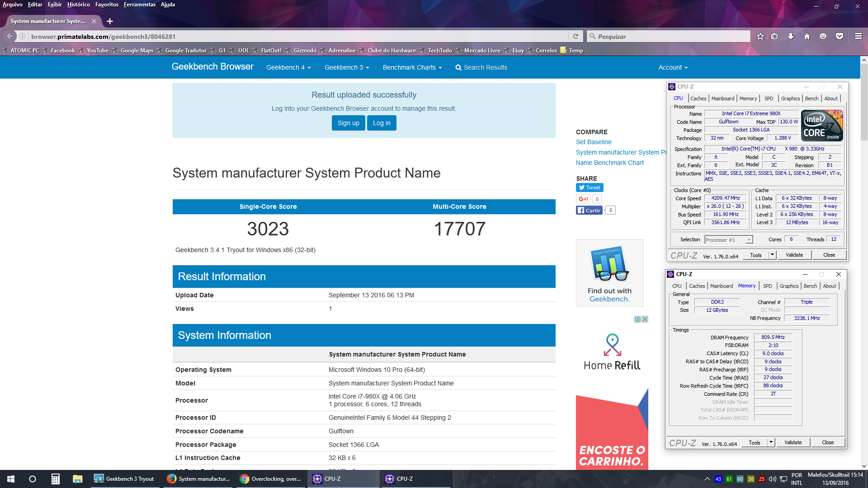
Task: Open Bench tab in upper CPU-Z window
Action: tap(811, 99)
